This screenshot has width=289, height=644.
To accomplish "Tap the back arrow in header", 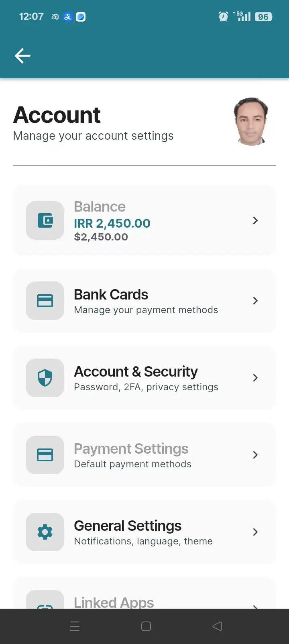I will coord(22,56).
